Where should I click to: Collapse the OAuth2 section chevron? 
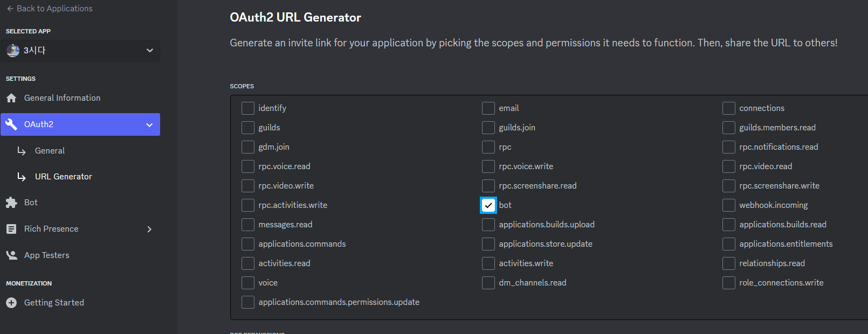tap(149, 125)
